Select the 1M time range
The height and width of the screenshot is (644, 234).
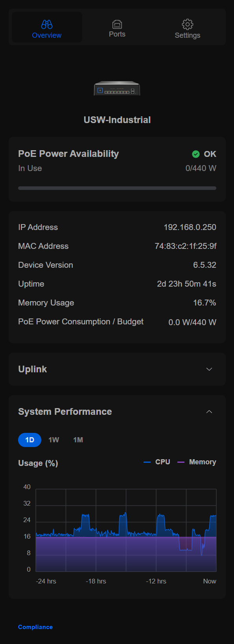pyautogui.click(x=78, y=440)
